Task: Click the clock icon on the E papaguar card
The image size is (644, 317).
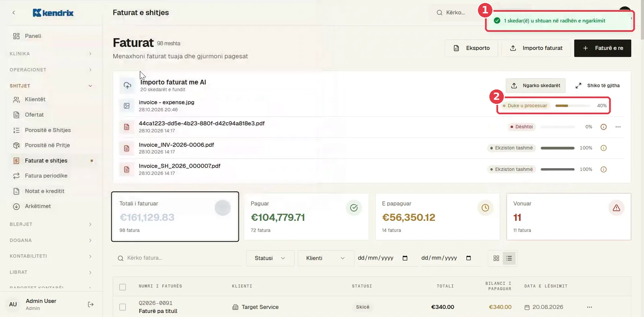Action: (485, 208)
